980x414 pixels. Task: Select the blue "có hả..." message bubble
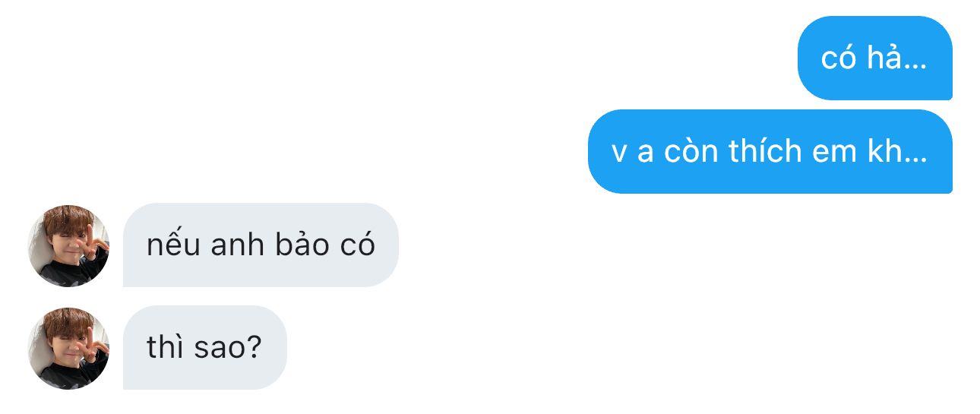coord(875,58)
